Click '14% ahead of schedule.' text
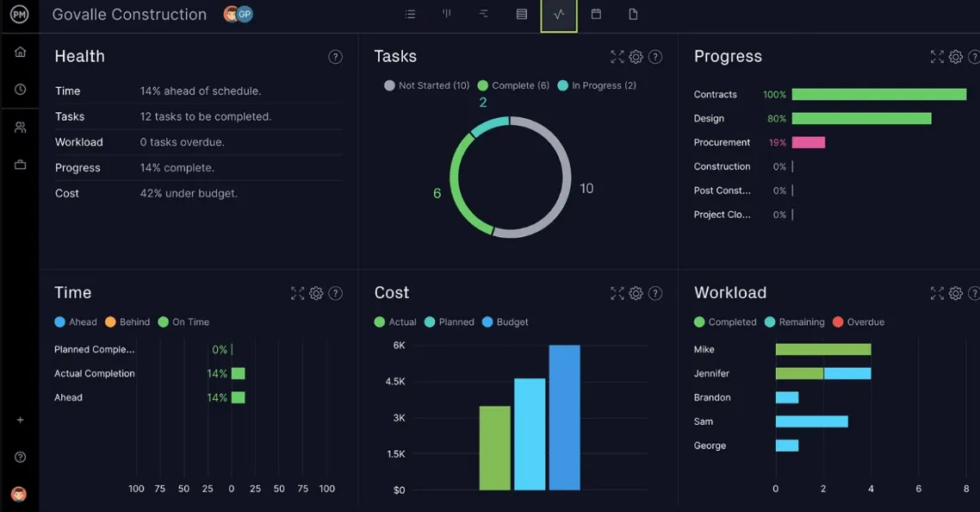The image size is (980, 512). [x=201, y=91]
